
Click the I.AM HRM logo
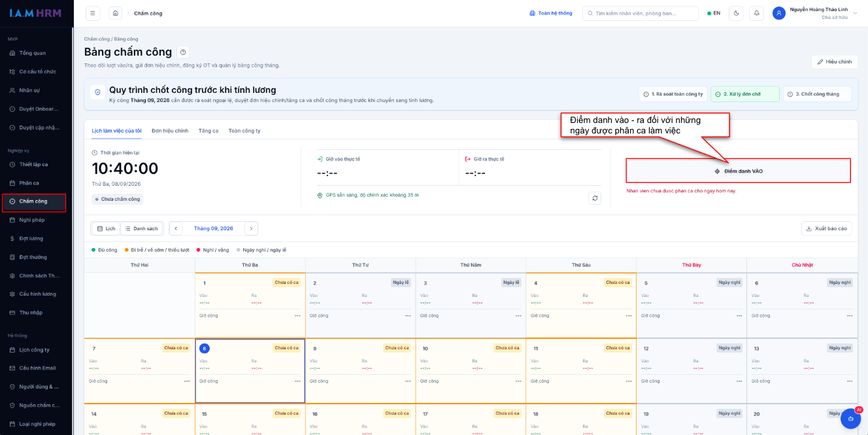(x=34, y=13)
